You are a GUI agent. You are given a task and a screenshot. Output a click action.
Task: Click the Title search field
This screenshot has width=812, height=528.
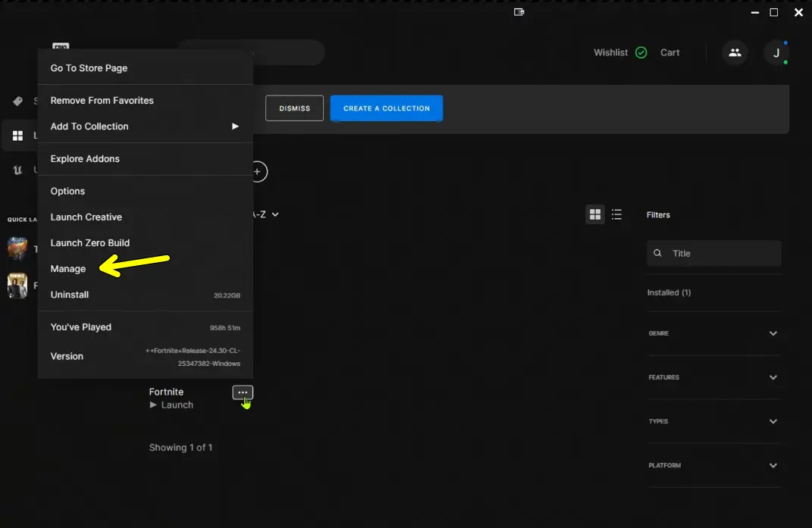(713, 253)
